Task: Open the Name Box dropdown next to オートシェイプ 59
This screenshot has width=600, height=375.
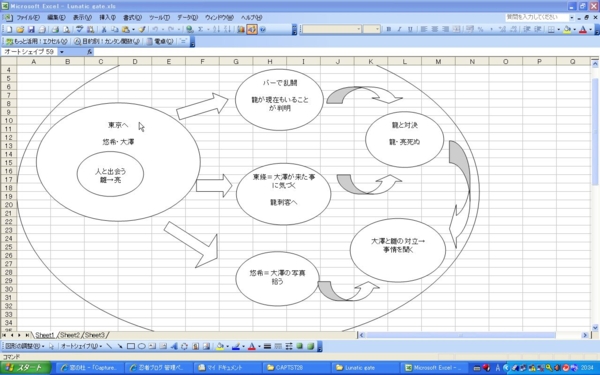Action: click(x=62, y=52)
